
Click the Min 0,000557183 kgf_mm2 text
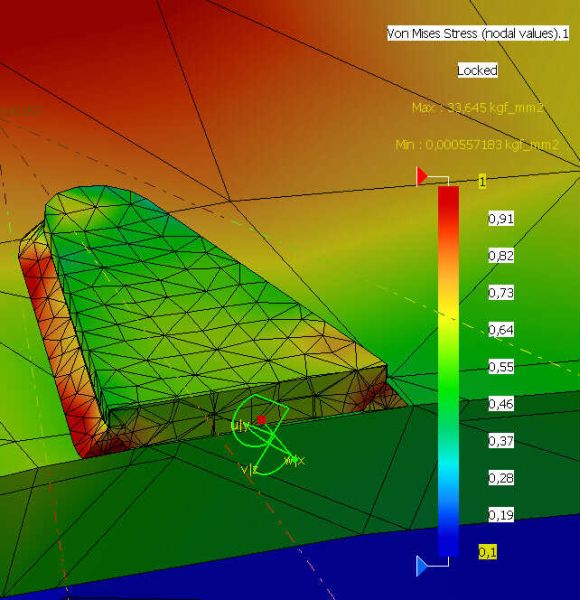[x=477, y=145]
